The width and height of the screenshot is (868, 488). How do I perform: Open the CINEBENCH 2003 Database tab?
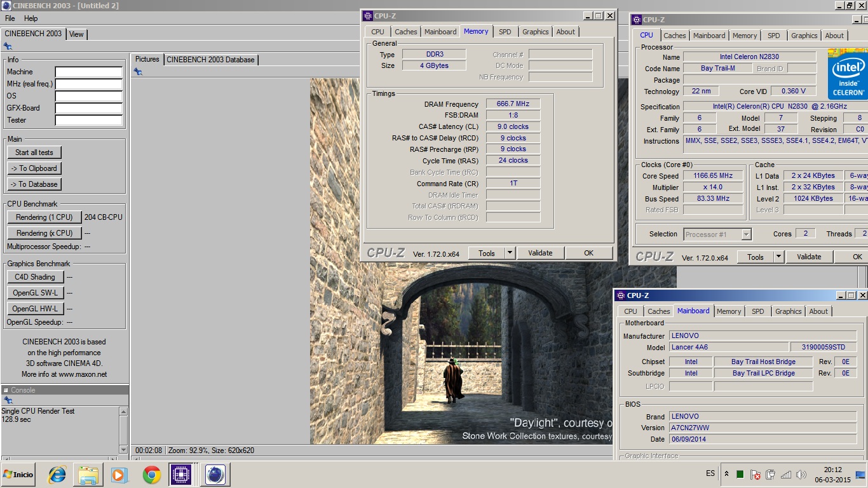[x=210, y=60]
